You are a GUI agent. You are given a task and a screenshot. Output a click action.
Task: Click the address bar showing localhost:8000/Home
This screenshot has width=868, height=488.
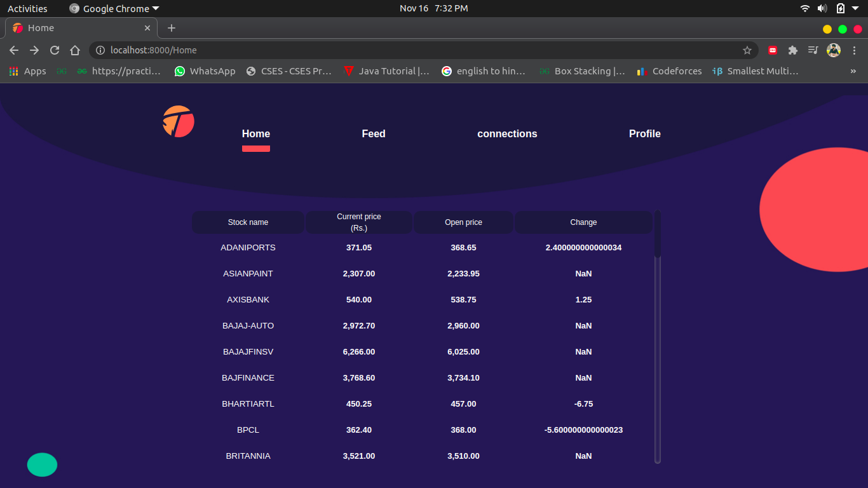coord(423,50)
